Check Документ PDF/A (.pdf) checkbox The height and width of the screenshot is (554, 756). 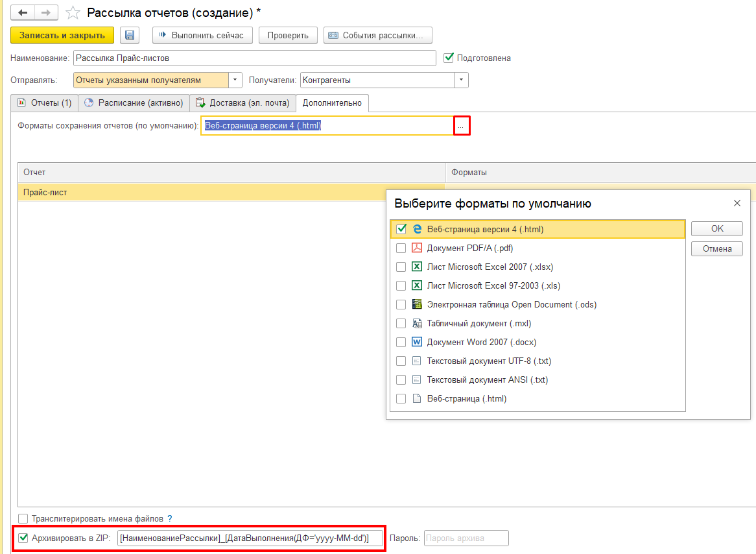tap(401, 248)
